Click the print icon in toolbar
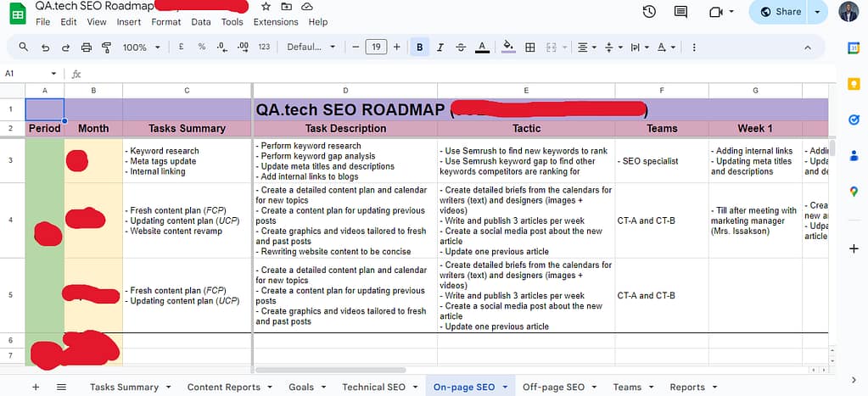 tap(87, 47)
